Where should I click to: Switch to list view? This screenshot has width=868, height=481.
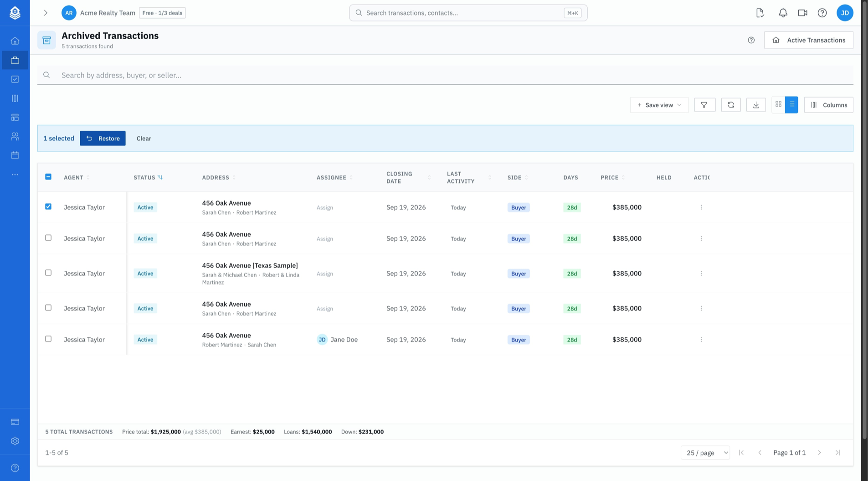coord(791,104)
